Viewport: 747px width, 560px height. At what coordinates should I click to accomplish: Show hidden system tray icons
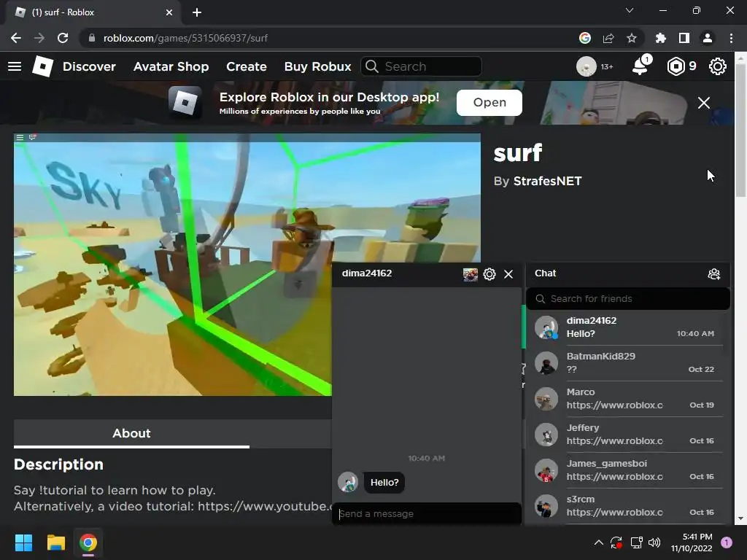(599, 542)
